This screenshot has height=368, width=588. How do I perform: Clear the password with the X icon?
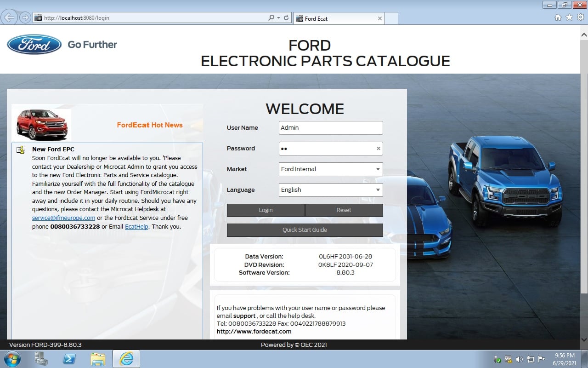pyautogui.click(x=379, y=149)
